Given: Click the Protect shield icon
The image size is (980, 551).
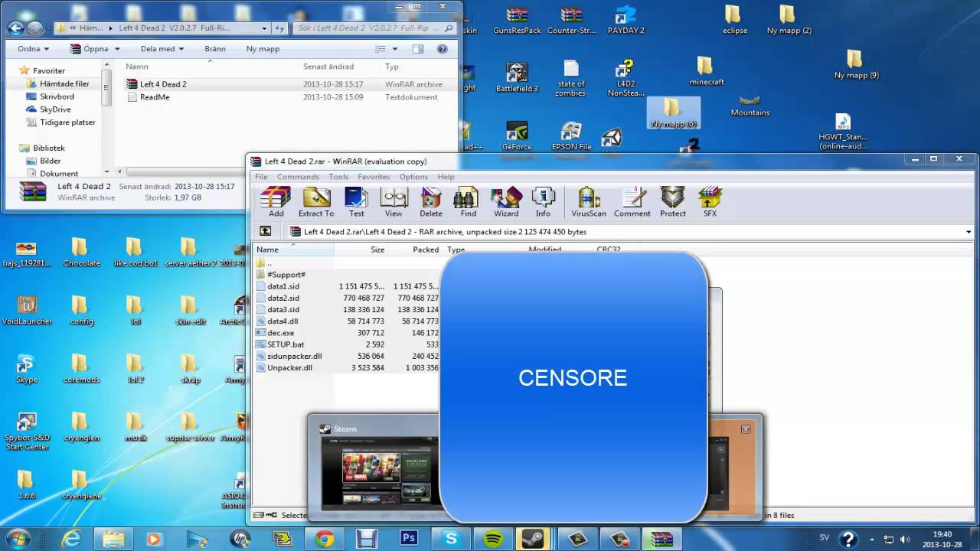Looking at the screenshot, I should coord(673,202).
